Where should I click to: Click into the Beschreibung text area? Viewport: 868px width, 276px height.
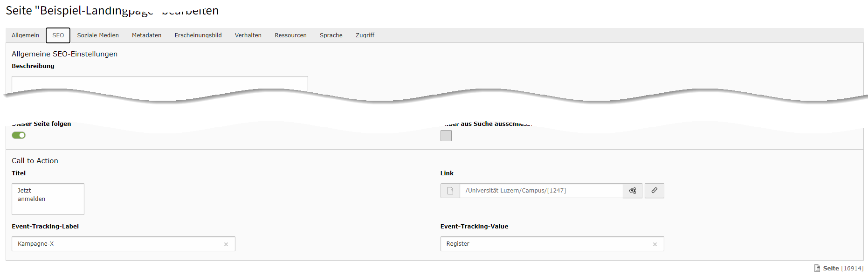point(160,84)
